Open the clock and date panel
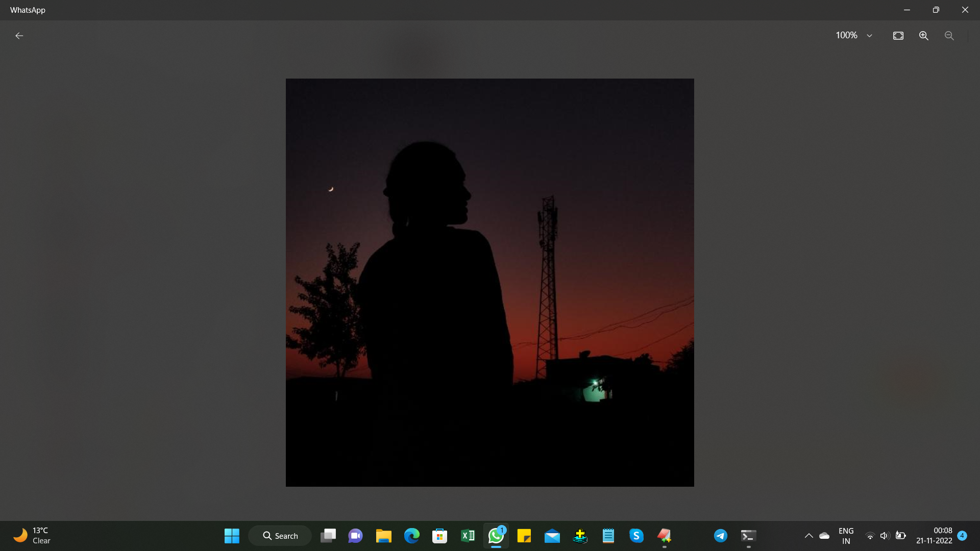The width and height of the screenshot is (980, 551). tap(934, 536)
